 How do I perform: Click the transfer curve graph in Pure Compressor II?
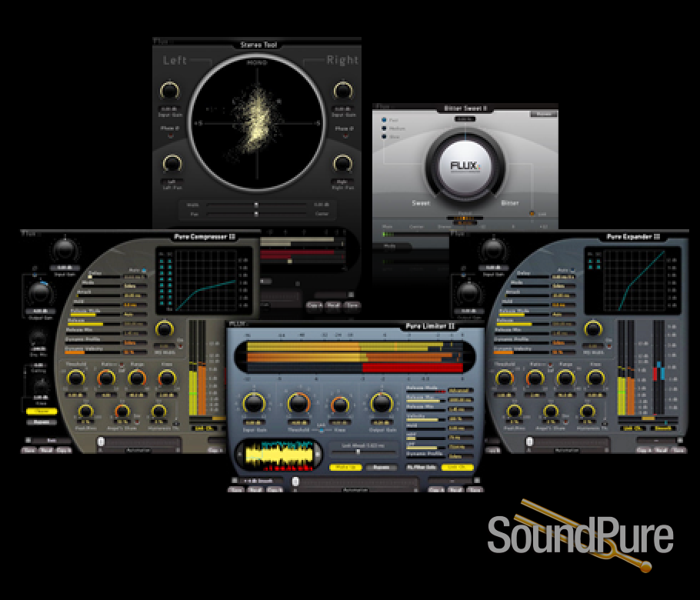pyautogui.click(x=206, y=280)
